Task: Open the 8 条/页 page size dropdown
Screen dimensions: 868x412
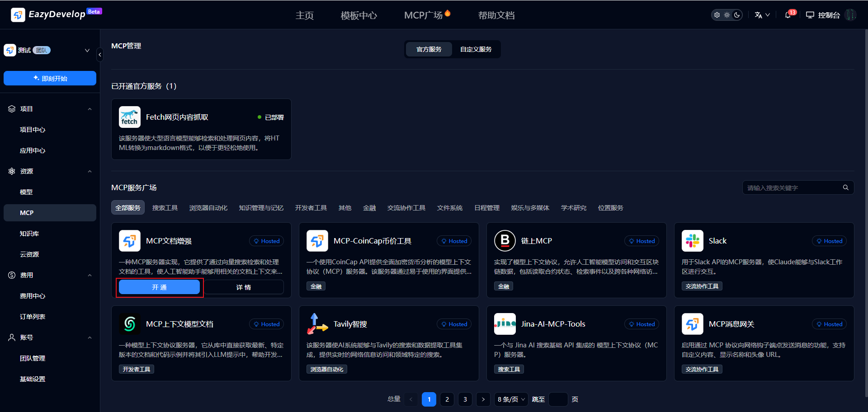Action: 511,399
